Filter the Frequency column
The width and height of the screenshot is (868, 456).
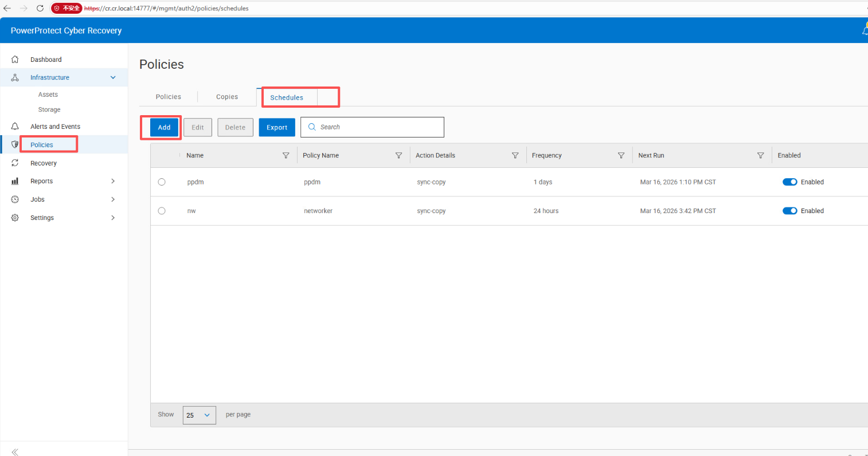pos(621,155)
